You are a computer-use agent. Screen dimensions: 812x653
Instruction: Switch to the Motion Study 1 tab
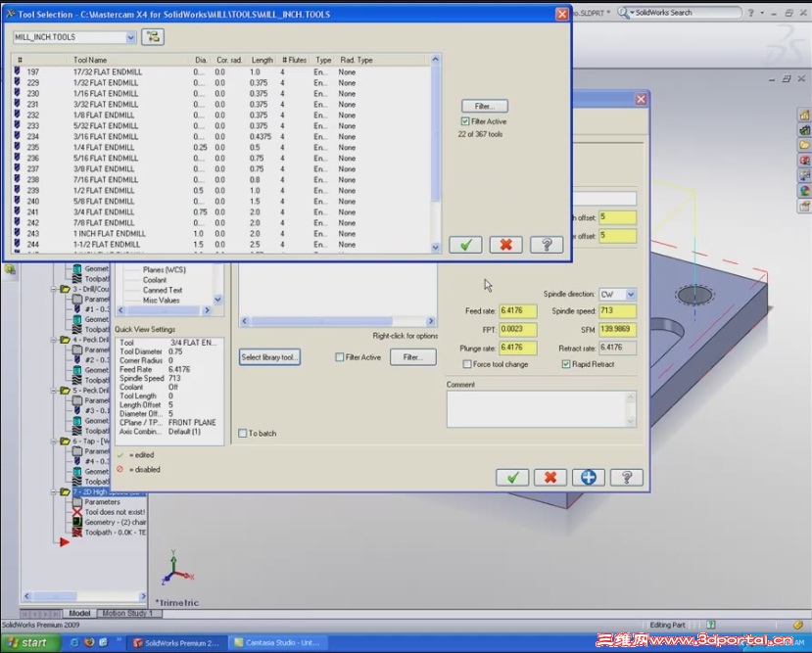click(x=128, y=613)
